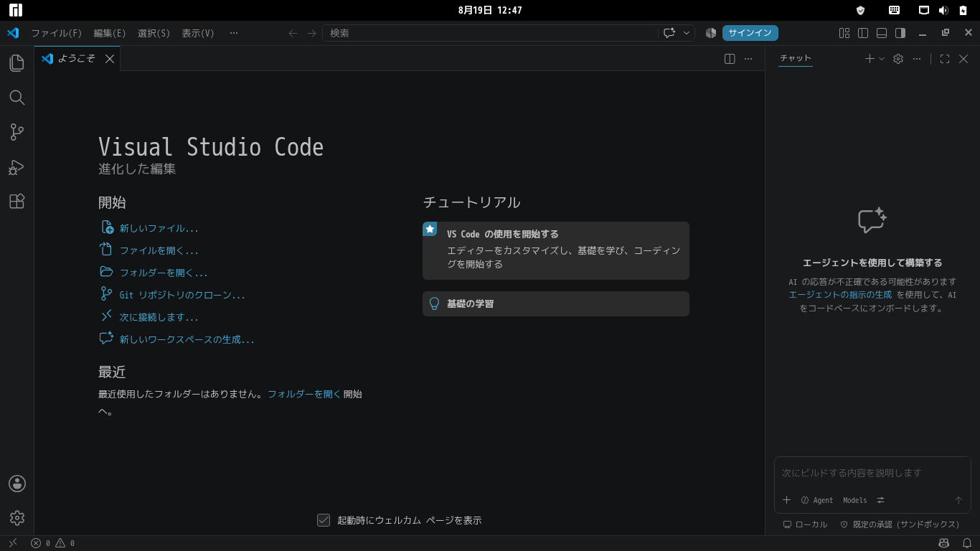
Task: Click the remote window indicator in the status bar
Action: point(12,543)
